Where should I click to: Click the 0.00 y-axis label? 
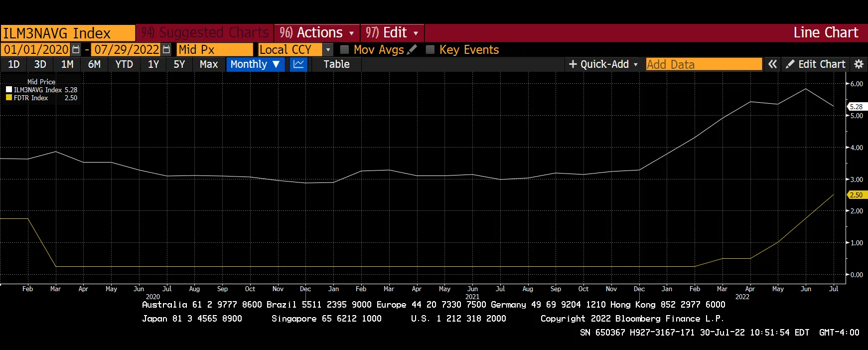click(x=857, y=275)
